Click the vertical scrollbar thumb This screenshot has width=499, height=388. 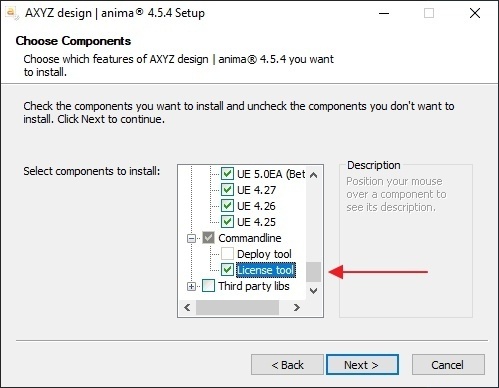(313, 272)
